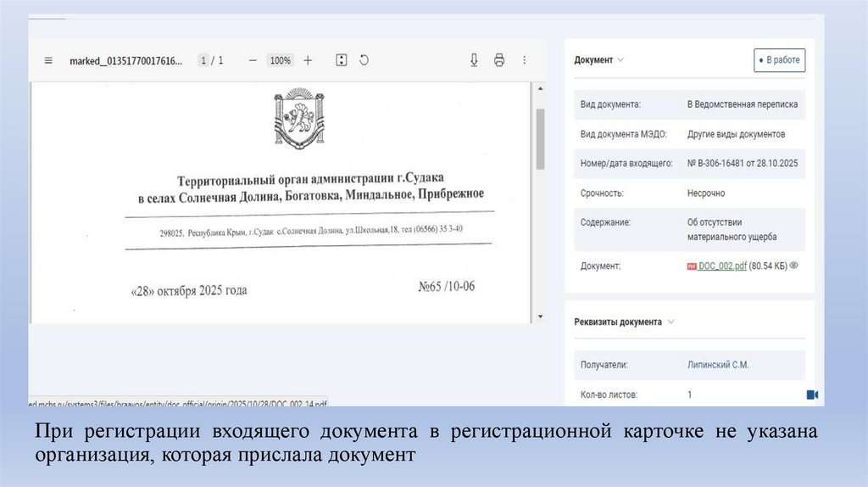Screen dimensions: 868x487
Task: Click the PDF vertical scrollbar thumb
Action: point(540,139)
